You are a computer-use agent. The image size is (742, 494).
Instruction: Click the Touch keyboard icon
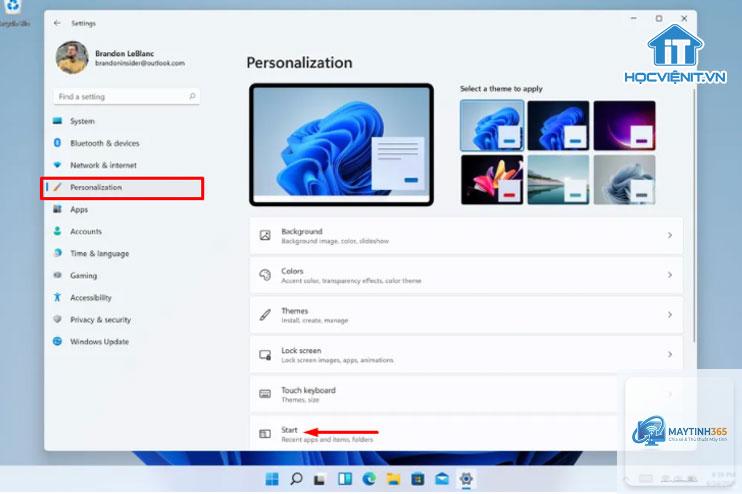pyautogui.click(x=265, y=394)
